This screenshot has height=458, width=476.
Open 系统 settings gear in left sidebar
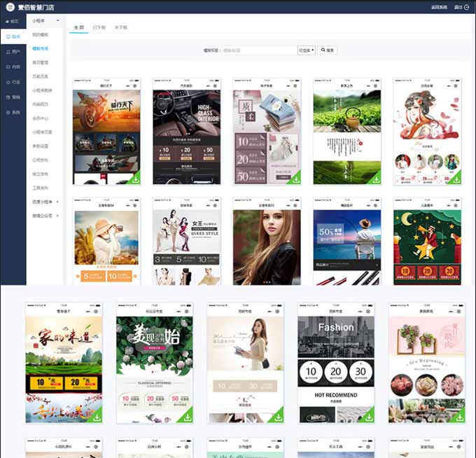(12, 112)
